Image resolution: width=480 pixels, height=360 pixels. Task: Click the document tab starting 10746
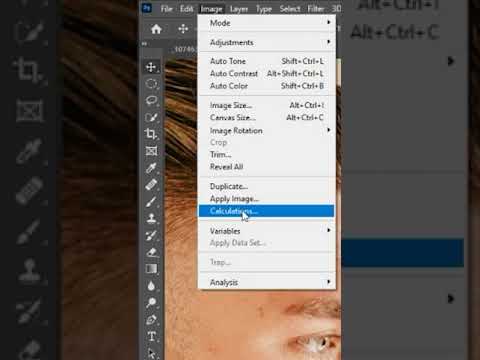184,49
